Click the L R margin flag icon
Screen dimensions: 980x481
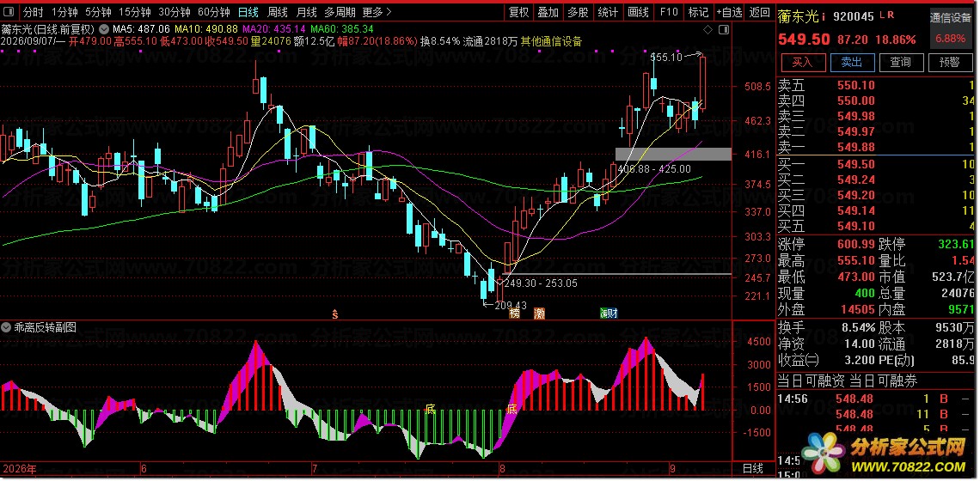pyautogui.click(x=886, y=15)
